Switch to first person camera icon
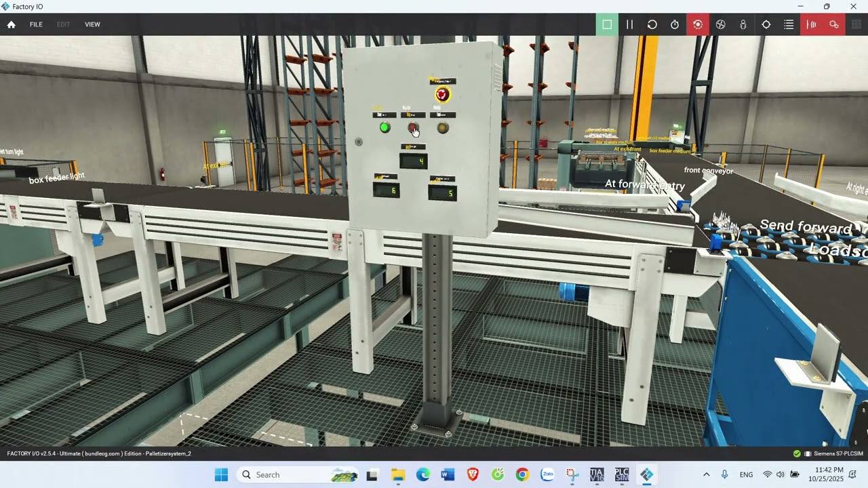Image resolution: width=868 pixels, height=488 pixels. (743, 24)
